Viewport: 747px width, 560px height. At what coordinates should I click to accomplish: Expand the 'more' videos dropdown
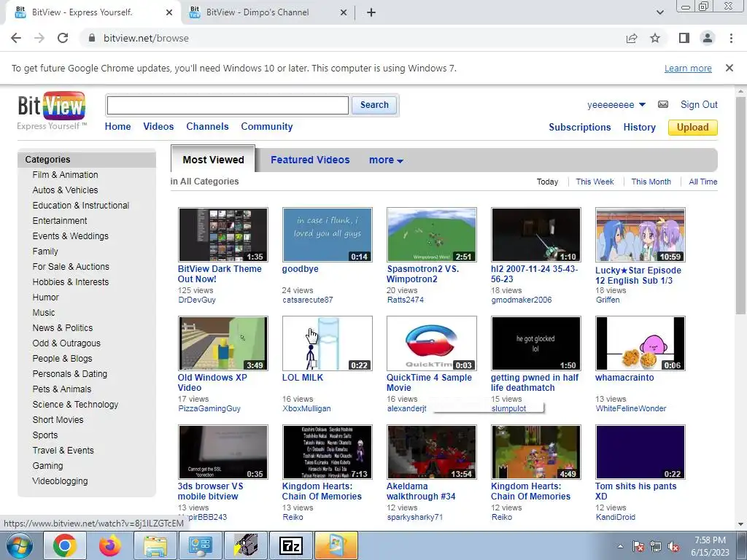[386, 160]
